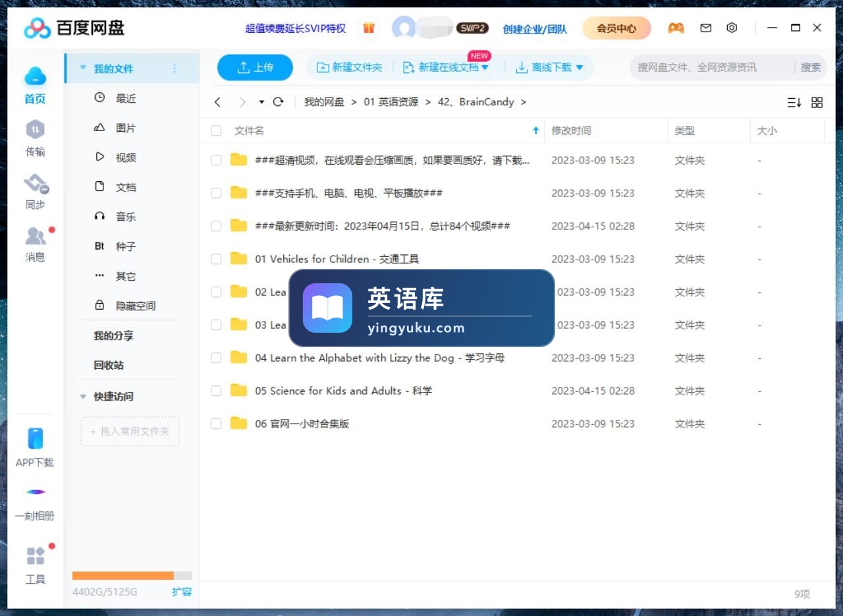Viewport: 843px width, 616px height.
Task: Click the search input field
Action: click(x=711, y=67)
